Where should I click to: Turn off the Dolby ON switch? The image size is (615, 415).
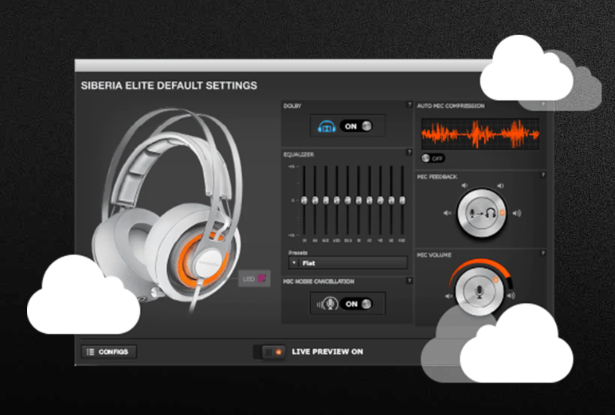(x=356, y=126)
